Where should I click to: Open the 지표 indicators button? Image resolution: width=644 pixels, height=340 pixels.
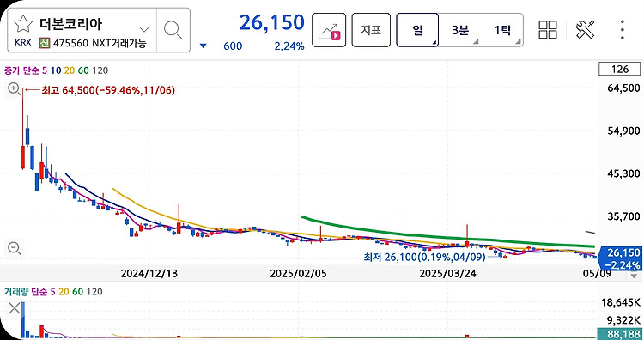(371, 30)
